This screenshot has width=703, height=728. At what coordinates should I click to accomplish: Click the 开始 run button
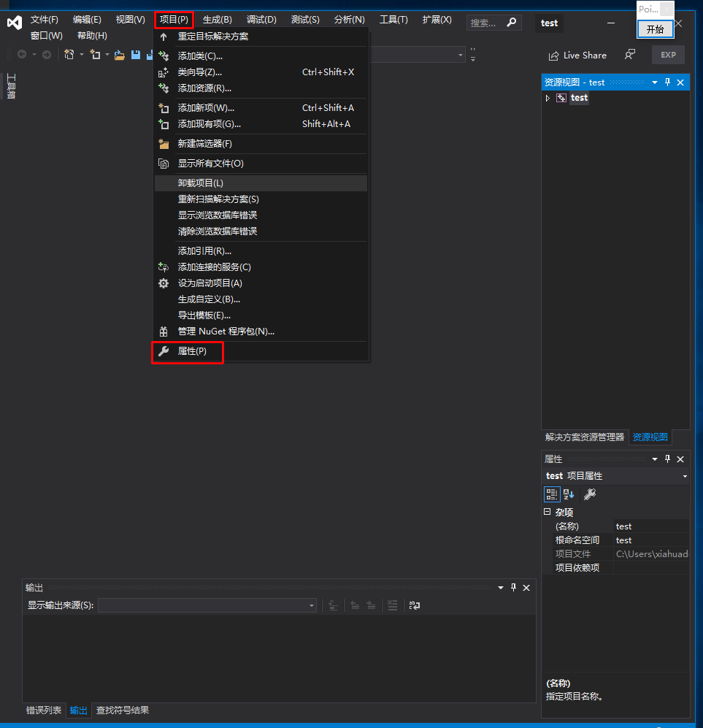[x=655, y=29]
